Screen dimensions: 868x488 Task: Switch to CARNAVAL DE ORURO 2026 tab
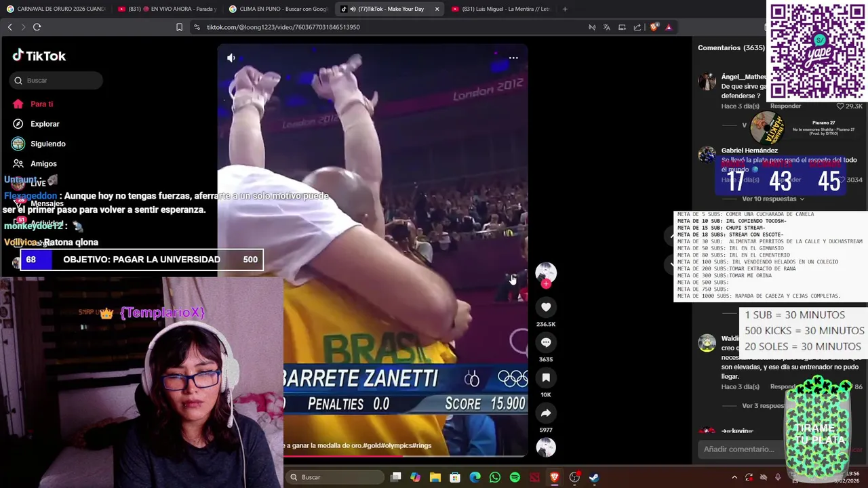[x=56, y=9]
